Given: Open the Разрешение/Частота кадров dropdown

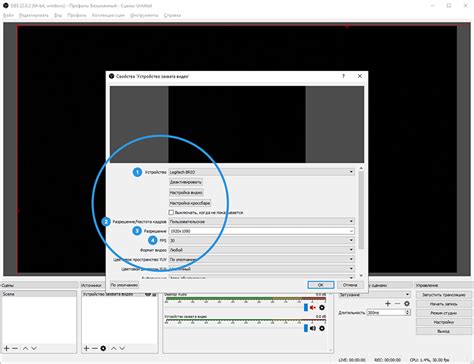Looking at the screenshot, I should (x=262, y=221).
